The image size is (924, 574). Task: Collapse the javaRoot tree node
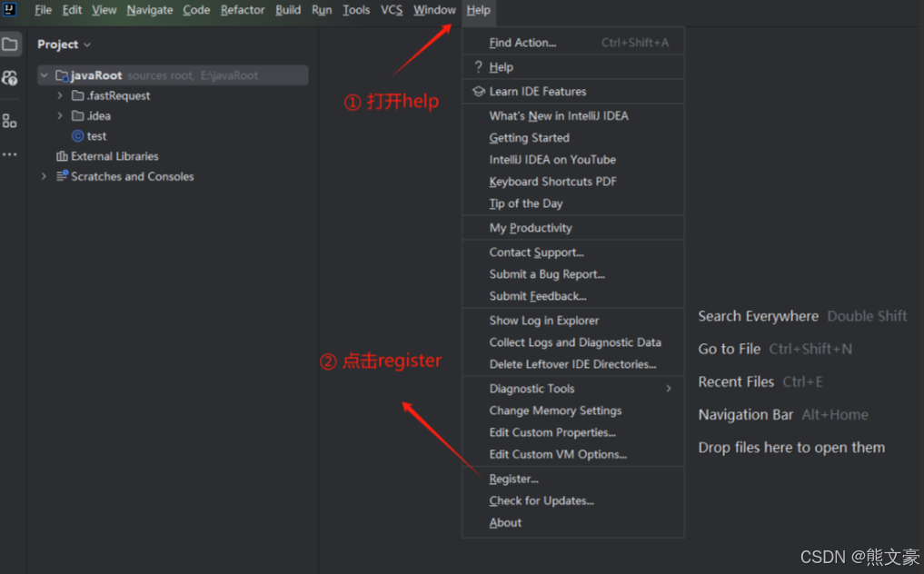(x=45, y=75)
